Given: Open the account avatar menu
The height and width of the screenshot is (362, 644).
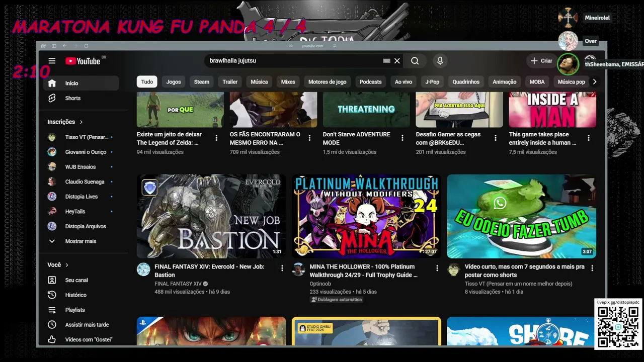Looking at the screenshot, I should tap(590, 61).
